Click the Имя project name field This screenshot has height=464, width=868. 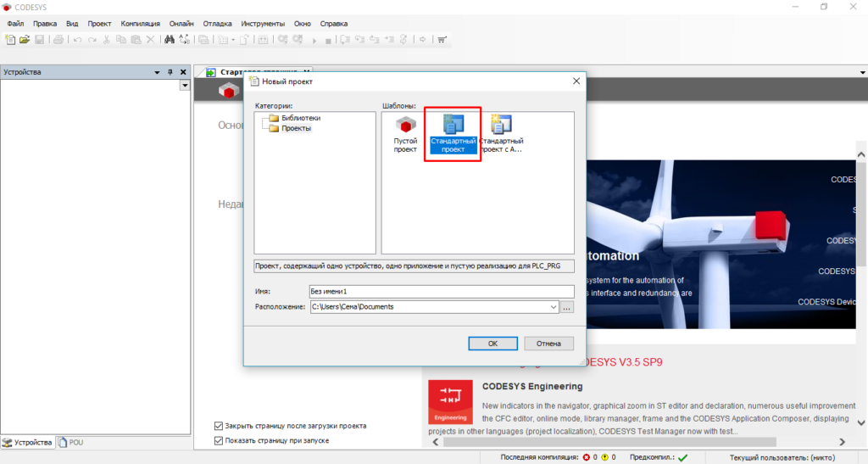441,291
